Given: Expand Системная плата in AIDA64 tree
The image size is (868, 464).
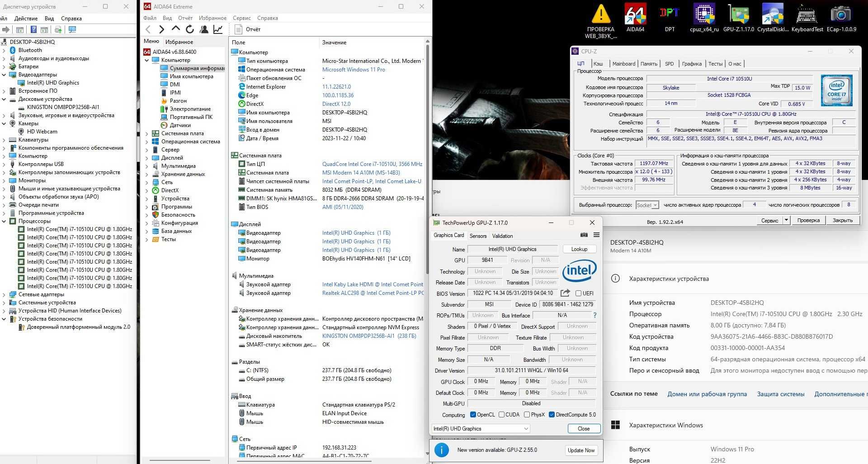Looking at the screenshot, I should coord(147,133).
